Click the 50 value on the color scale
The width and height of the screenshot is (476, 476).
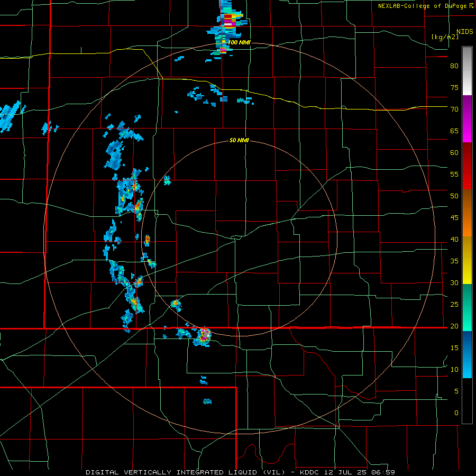pyautogui.click(x=454, y=196)
